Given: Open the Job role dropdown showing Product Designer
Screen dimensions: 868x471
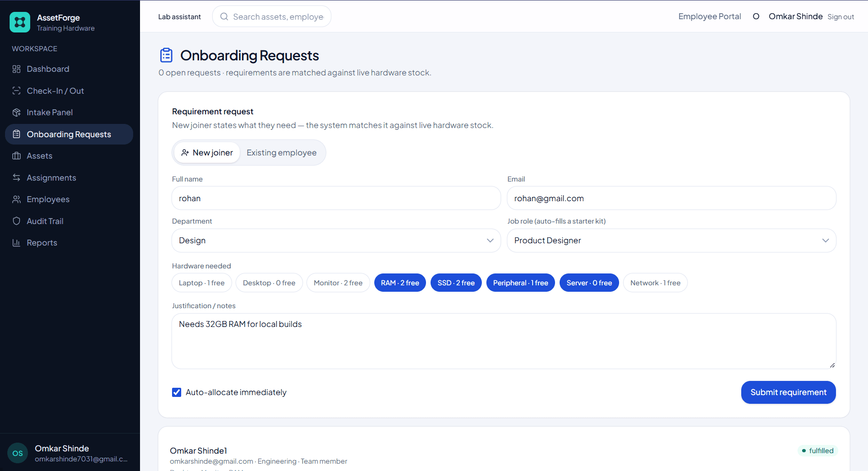Looking at the screenshot, I should (x=672, y=241).
